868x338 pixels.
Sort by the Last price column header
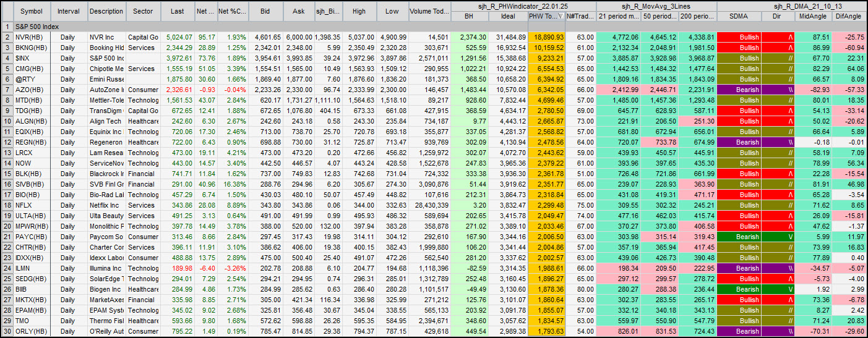[x=178, y=11]
